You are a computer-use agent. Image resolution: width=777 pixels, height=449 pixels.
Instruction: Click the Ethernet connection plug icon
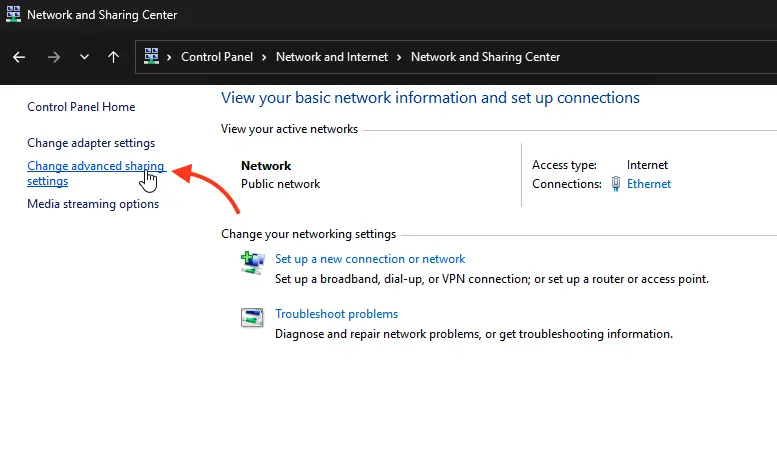615,184
